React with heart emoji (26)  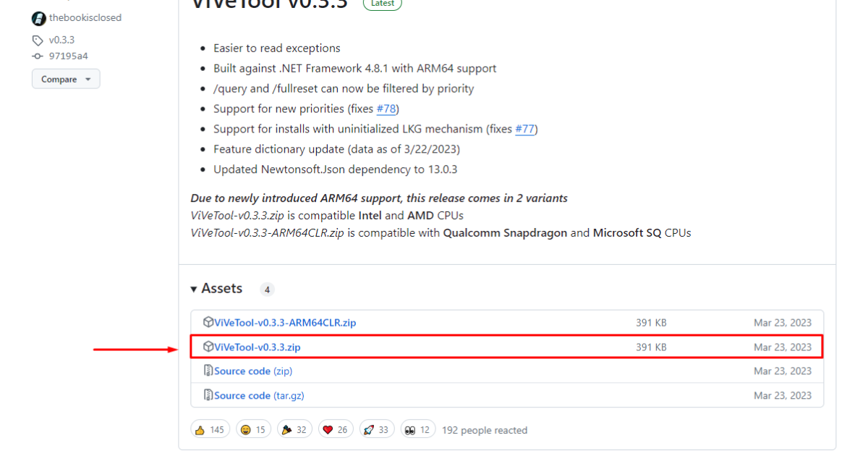pos(335,430)
